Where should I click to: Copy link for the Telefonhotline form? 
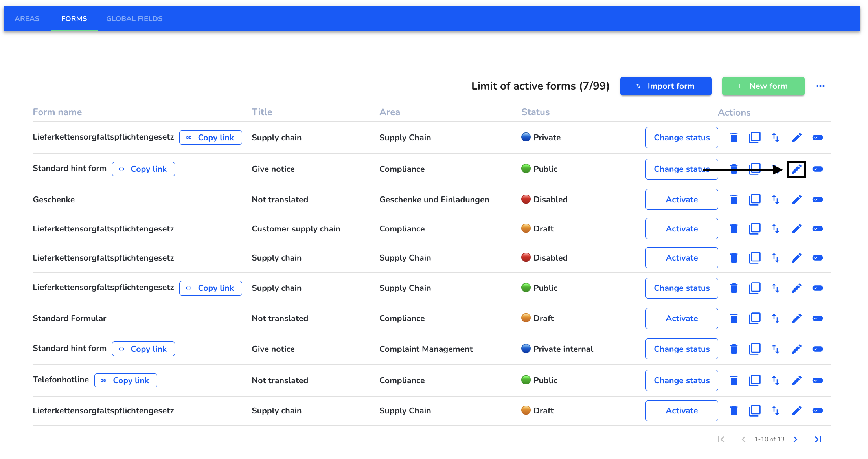point(126,380)
